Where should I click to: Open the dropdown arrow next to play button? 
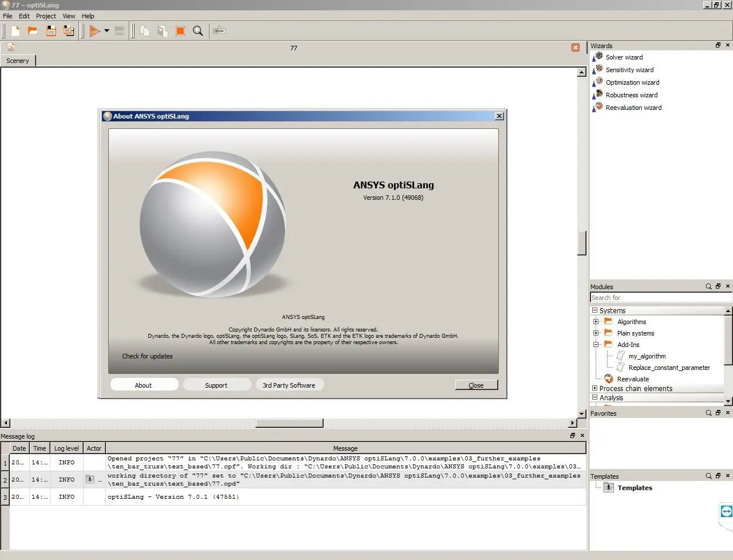click(x=107, y=31)
